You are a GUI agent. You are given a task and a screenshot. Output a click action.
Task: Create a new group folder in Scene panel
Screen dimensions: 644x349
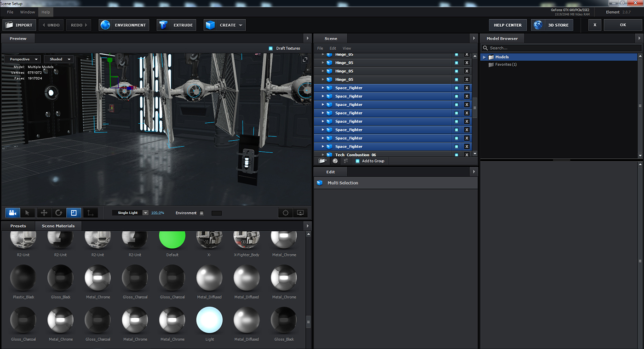(322, 161)
